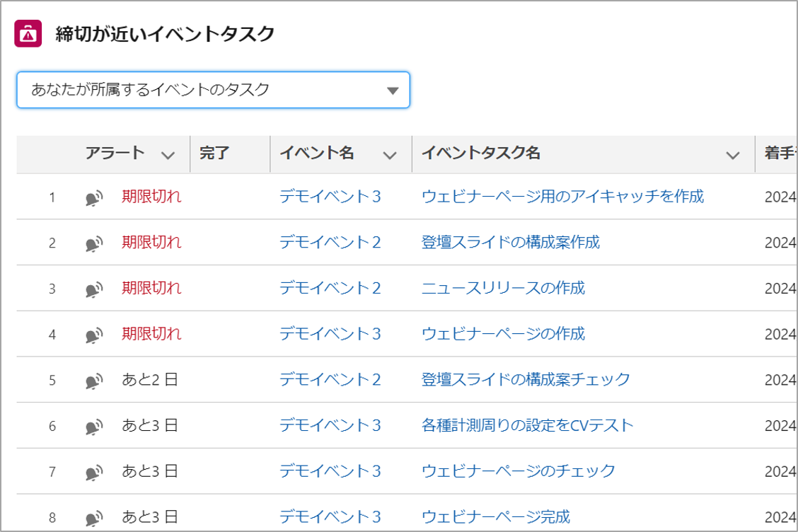The width and height of the screenshot is (798, 532).
Task: Click the alert bell icon in row 4
Action: click(93, 335)
